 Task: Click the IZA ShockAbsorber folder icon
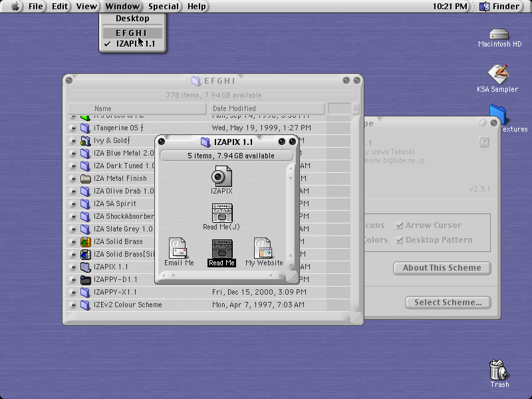[x=85, y=217]
